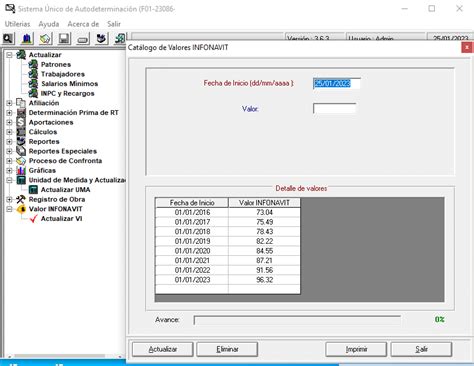Collapse the Actualizar tree node
The image size is (474, 366).
coord(10,55)
